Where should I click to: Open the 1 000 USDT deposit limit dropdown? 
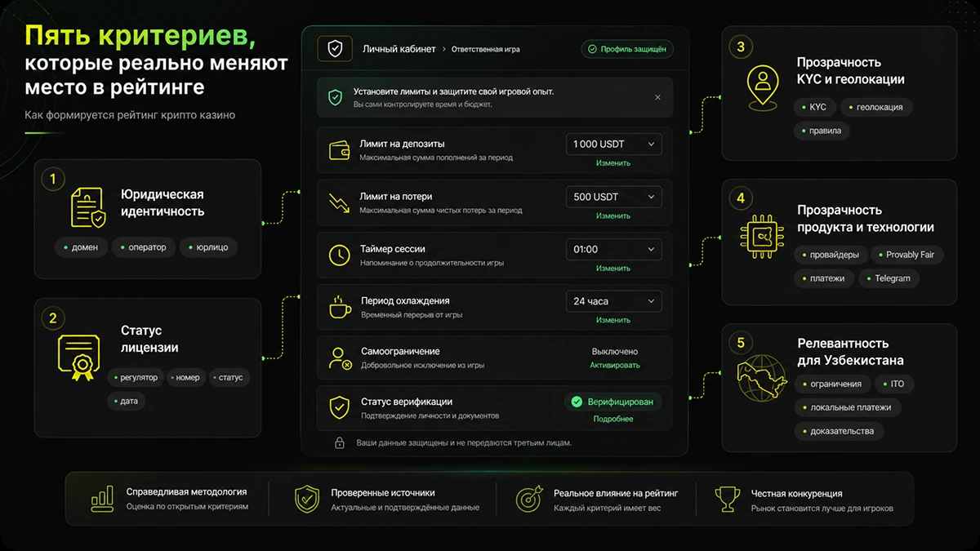(613, 144)
